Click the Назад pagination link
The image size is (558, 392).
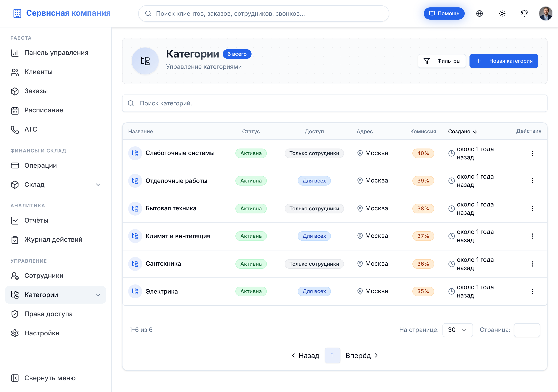click(x=306, y=356)
